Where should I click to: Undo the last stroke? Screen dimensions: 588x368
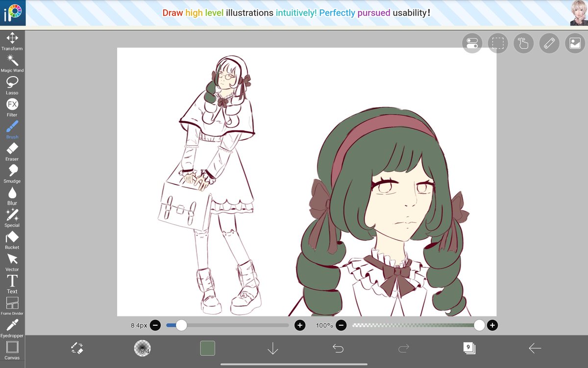pyautogui.click(x=338, y=348)
